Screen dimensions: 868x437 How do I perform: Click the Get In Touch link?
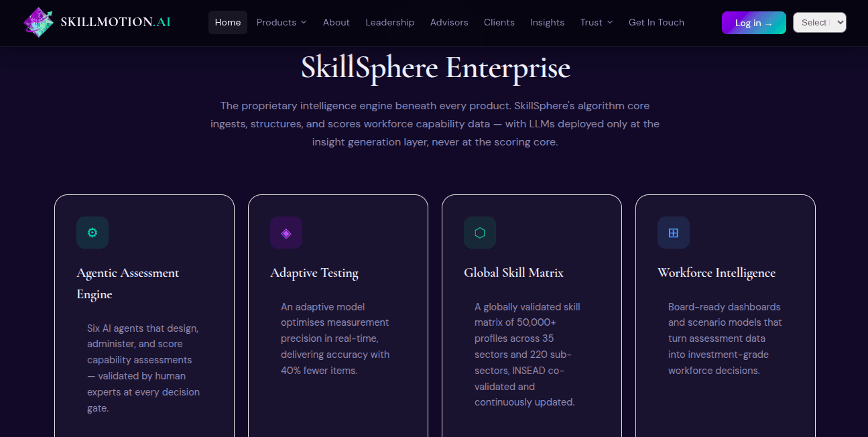(656, 22)
